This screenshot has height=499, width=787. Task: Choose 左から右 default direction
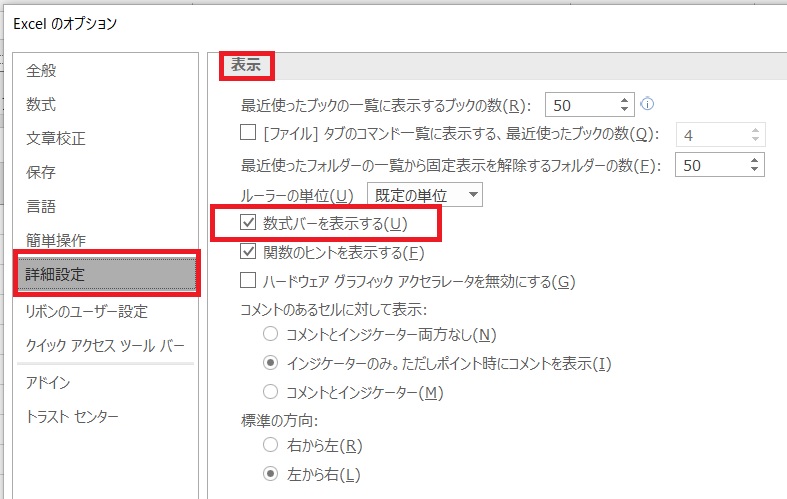[x=271, y=473]
